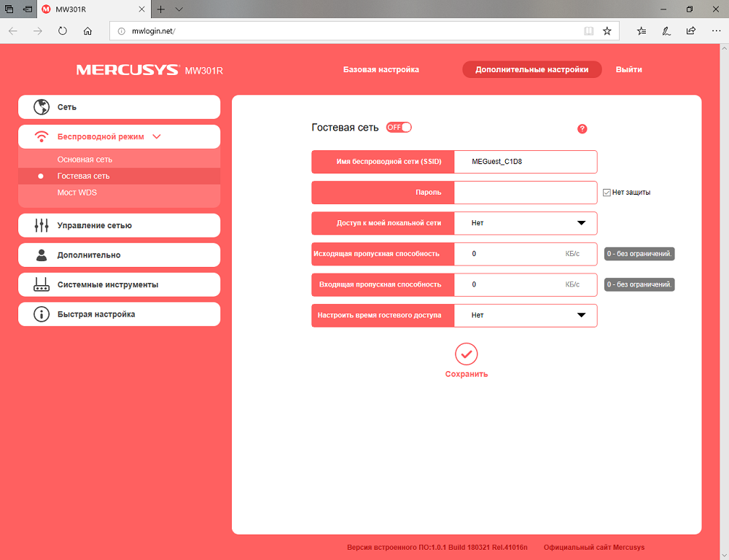Open the red question mark help icon
The width and height of the screenshot is (729, 560).
point(582,129)
